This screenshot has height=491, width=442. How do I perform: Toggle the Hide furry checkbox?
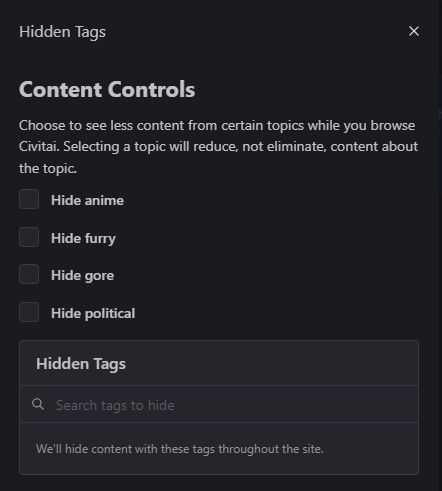coord(29,237)
